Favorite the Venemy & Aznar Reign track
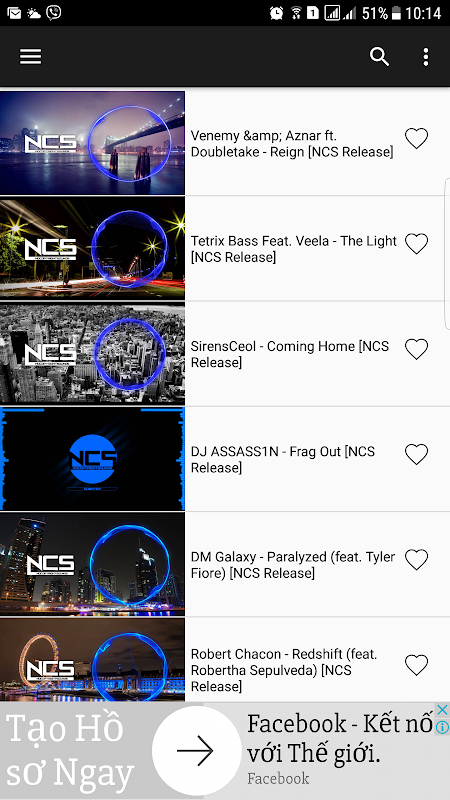The width and height of the screenshot is (450, 800). point(416,138)
